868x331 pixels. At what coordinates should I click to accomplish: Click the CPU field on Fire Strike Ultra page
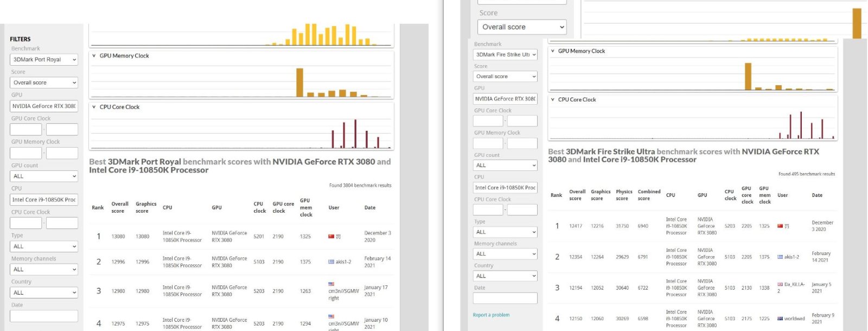tap(505, 187)
